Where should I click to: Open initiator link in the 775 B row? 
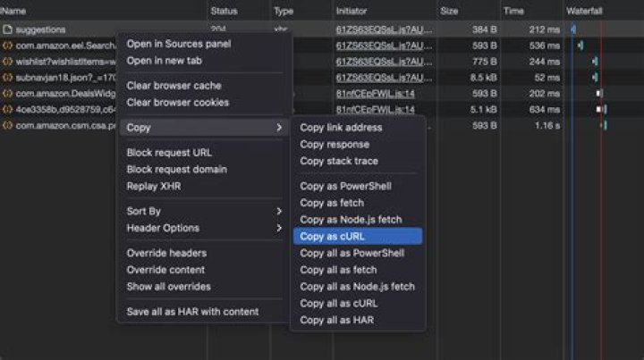(x=384, y=62)
